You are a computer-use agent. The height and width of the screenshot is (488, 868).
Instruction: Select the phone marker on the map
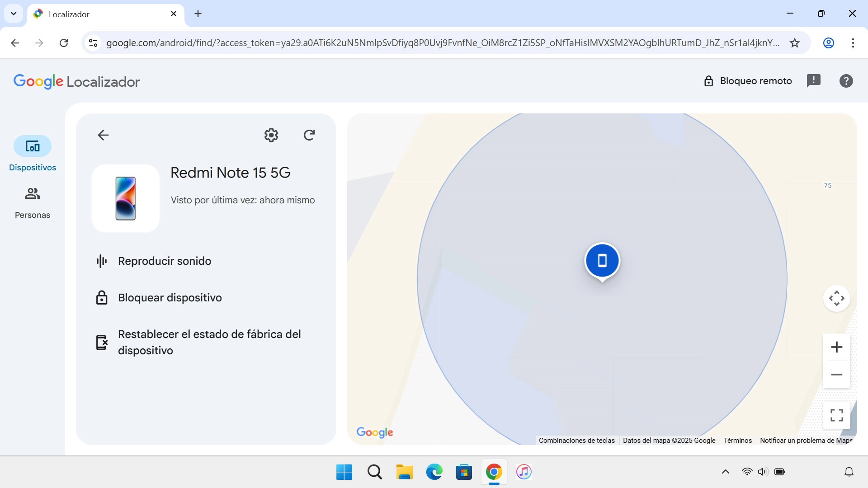[602, 261]
